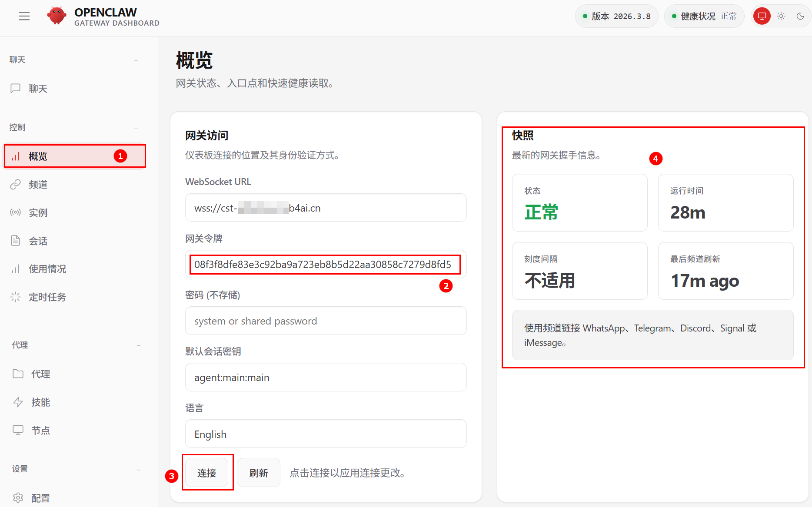Collapse the 聊天 sidebar section
Screen dimensions: 812x507
coord(136,60)
